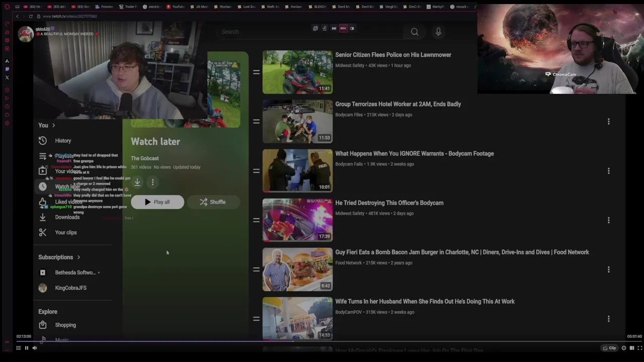Open Bethesda Softworks subscription
Viewport: 644px width, 362px height.
[69, 273]
